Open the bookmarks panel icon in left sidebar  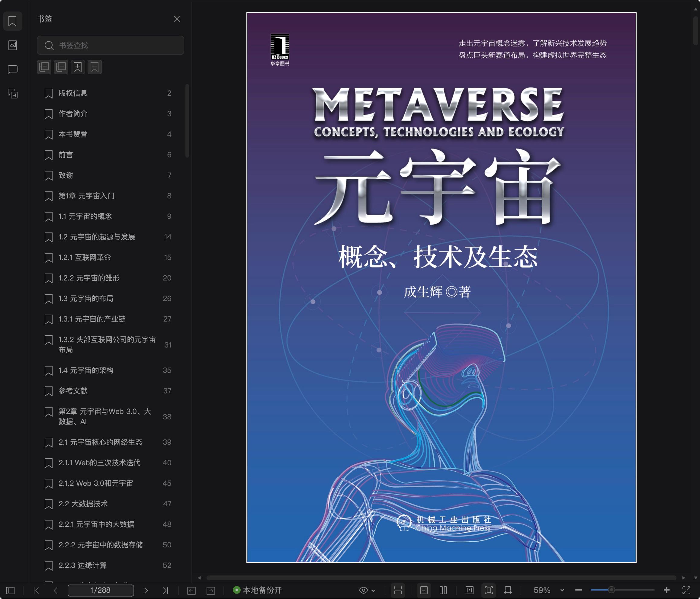pos(12,21)
